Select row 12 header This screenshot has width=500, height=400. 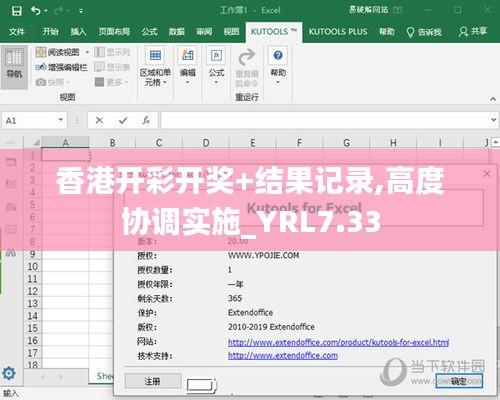(33, 291)
